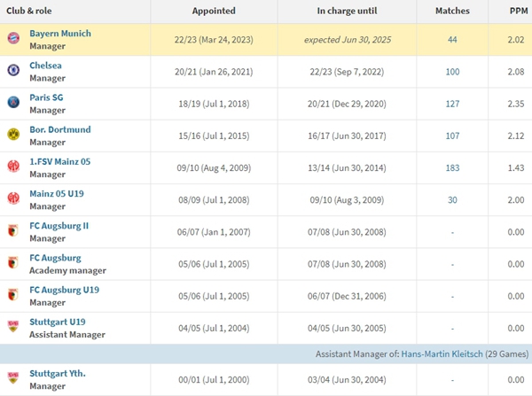Select the 04/05 (Jun 30, 2005) end date
This screenshot has height=396, width=532.
347,328
